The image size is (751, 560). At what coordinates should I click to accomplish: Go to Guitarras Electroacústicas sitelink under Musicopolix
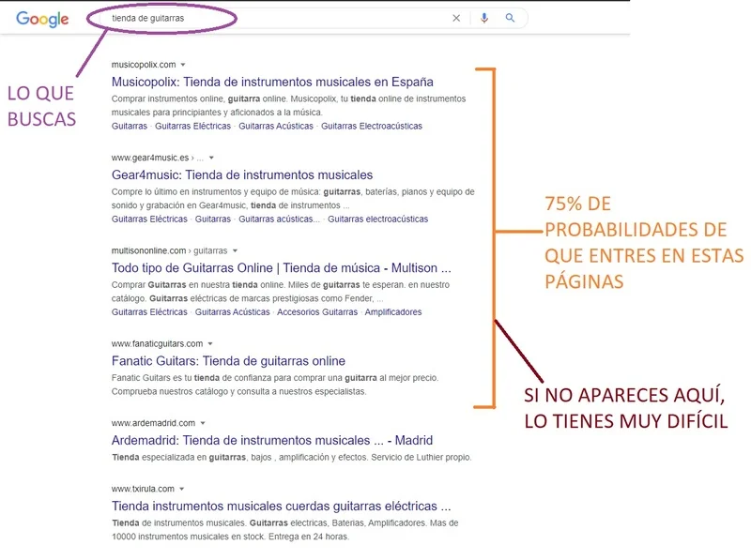pos(371,126)
